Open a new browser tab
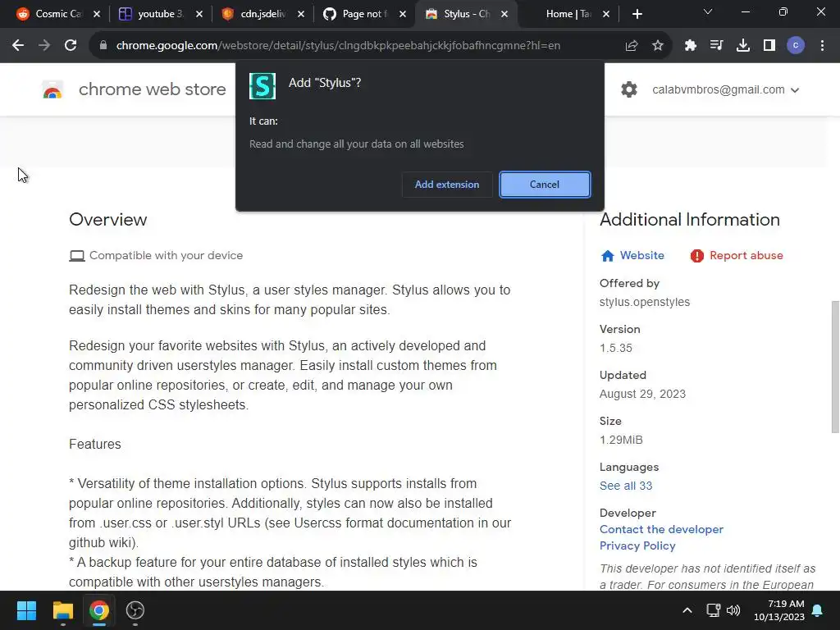 [637, 14]
